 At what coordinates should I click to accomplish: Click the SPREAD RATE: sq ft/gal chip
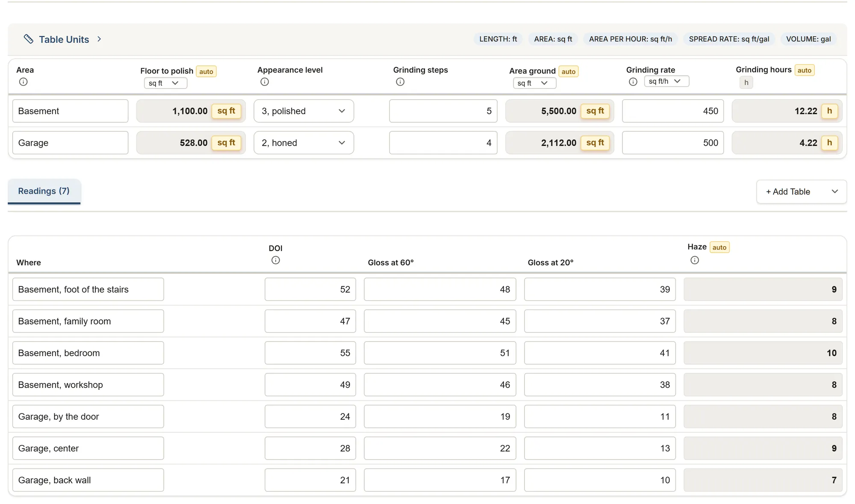[729, 39]
